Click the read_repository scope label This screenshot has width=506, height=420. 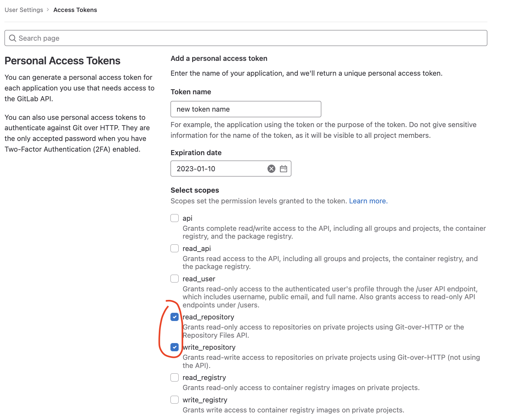[208, 317]
